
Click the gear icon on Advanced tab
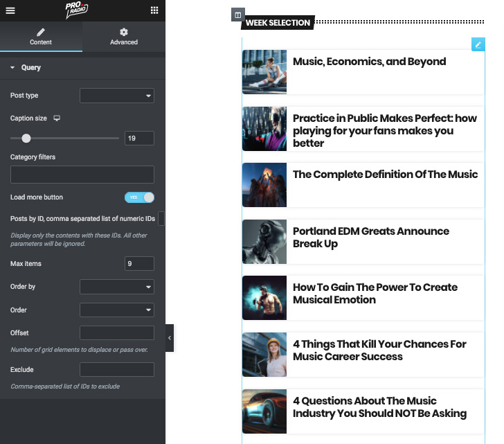click(124, 32)
